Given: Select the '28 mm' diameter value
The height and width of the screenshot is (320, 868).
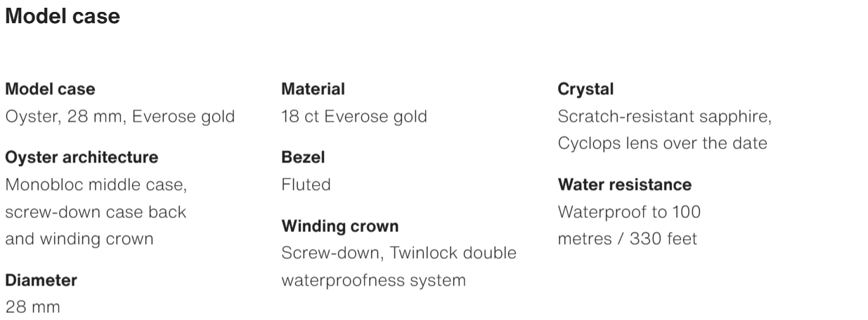Looking at the screenshot, I should (x=32, y=307).
